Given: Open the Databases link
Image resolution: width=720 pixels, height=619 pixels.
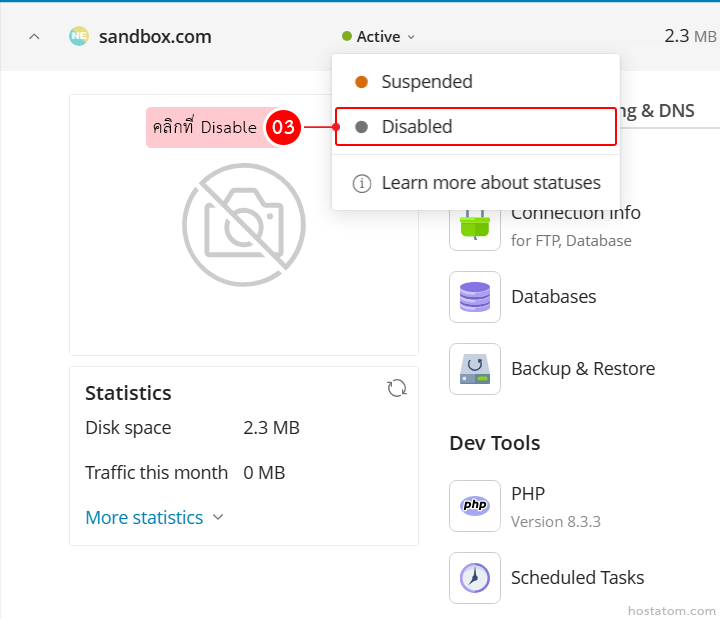Looking at the screenshot, I should [x=553, y=297].
